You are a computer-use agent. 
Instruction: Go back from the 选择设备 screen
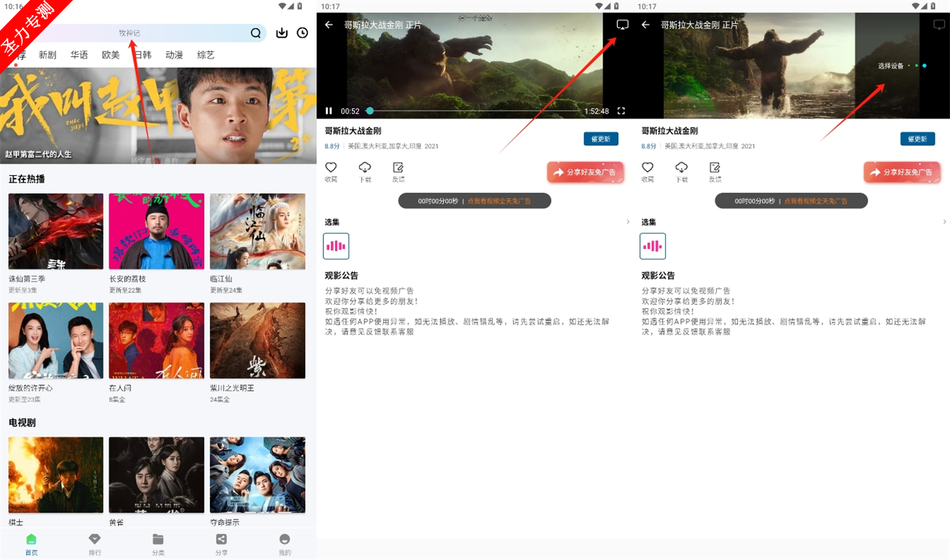[645, 25]
